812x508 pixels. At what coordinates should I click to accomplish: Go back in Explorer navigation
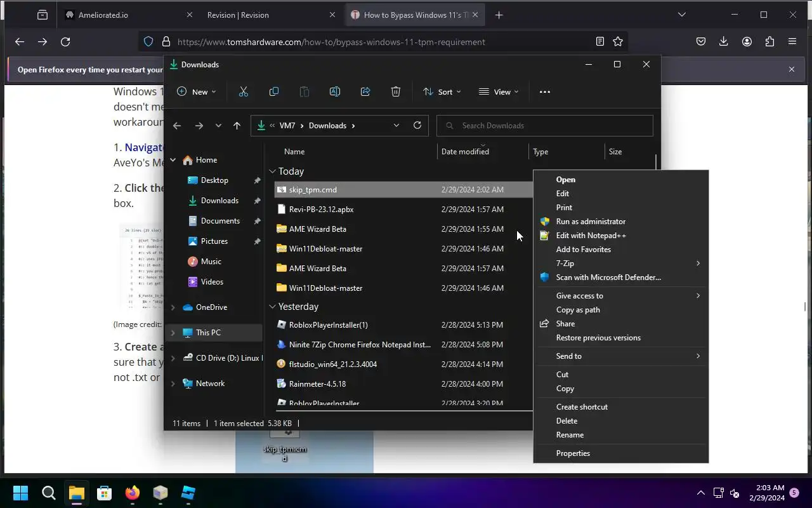[177, 126]
